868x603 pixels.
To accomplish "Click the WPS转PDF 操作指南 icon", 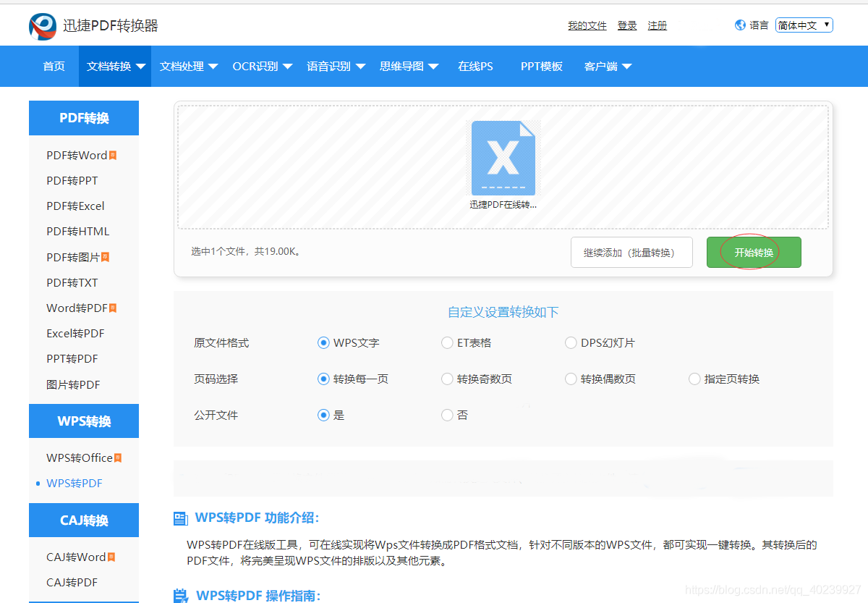I will click(x=181, y=596).
